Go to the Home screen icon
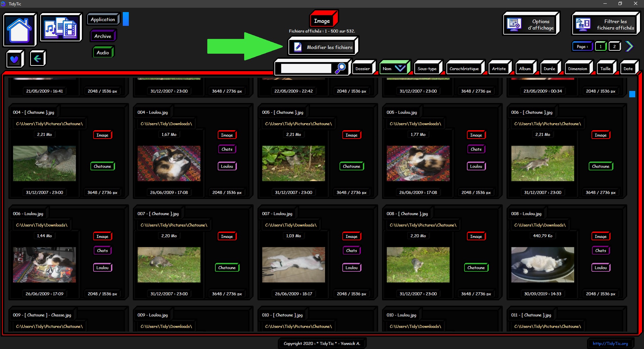The height and width of the screenshot is (349, 644). [19, 30]
